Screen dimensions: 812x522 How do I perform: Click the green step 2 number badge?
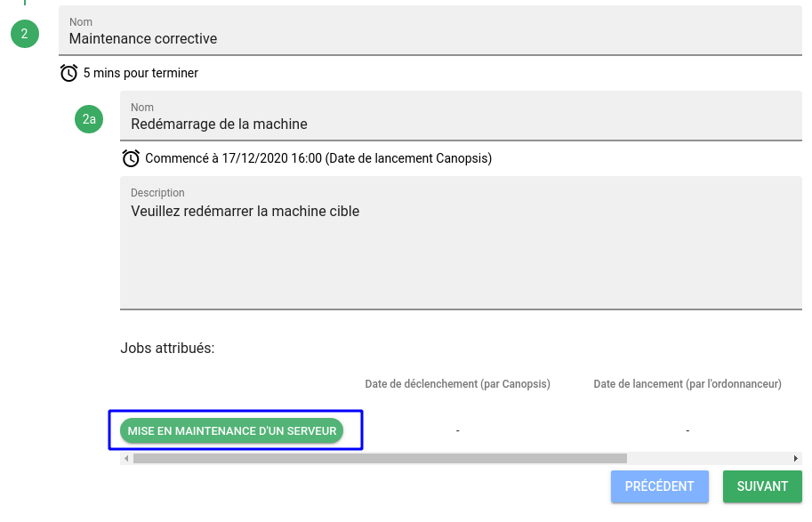pos(24,35)
